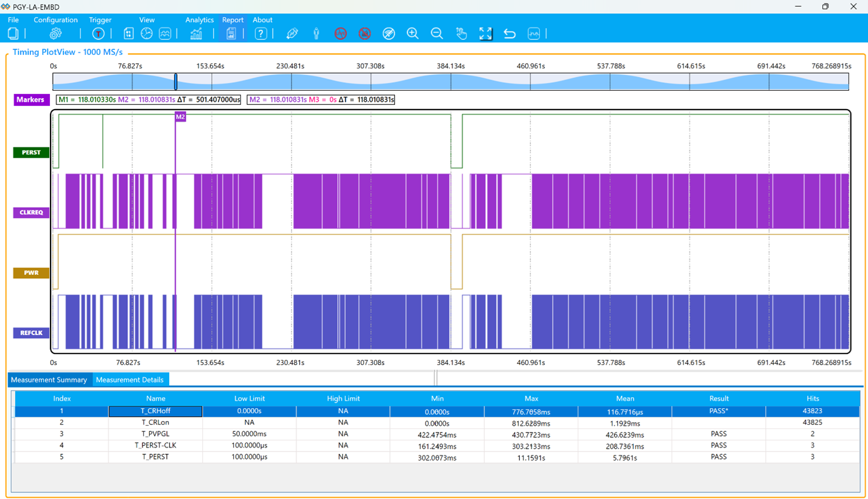
Task: Click the Analytics chart icon
Action: [196, 34]
